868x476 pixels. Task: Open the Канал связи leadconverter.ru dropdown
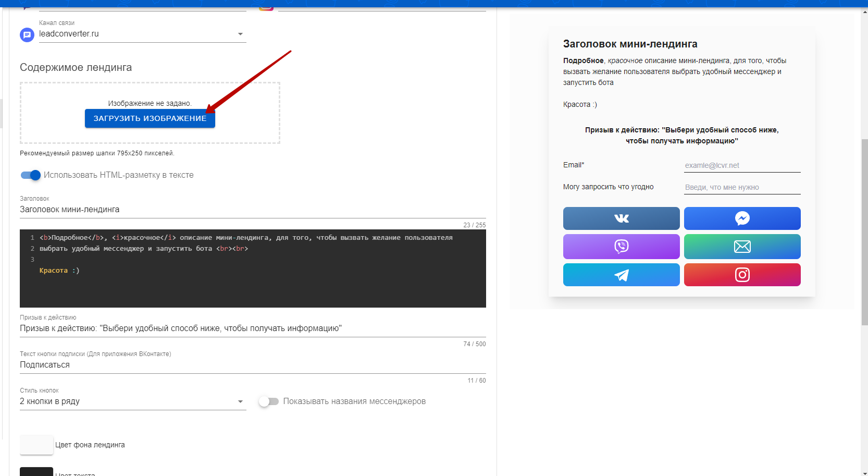[142, 34]
